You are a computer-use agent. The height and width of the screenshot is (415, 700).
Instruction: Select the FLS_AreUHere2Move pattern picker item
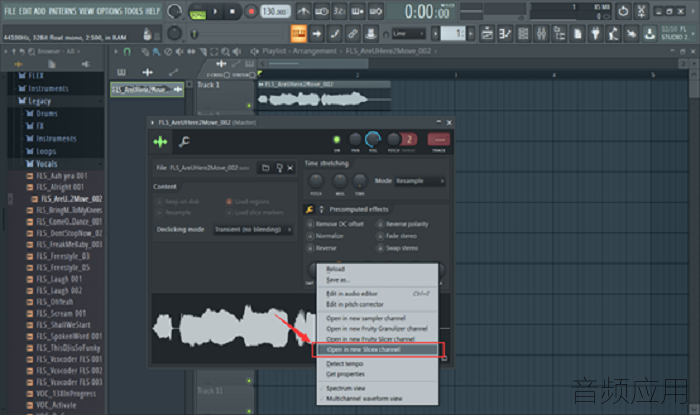[x=147, y=89]
